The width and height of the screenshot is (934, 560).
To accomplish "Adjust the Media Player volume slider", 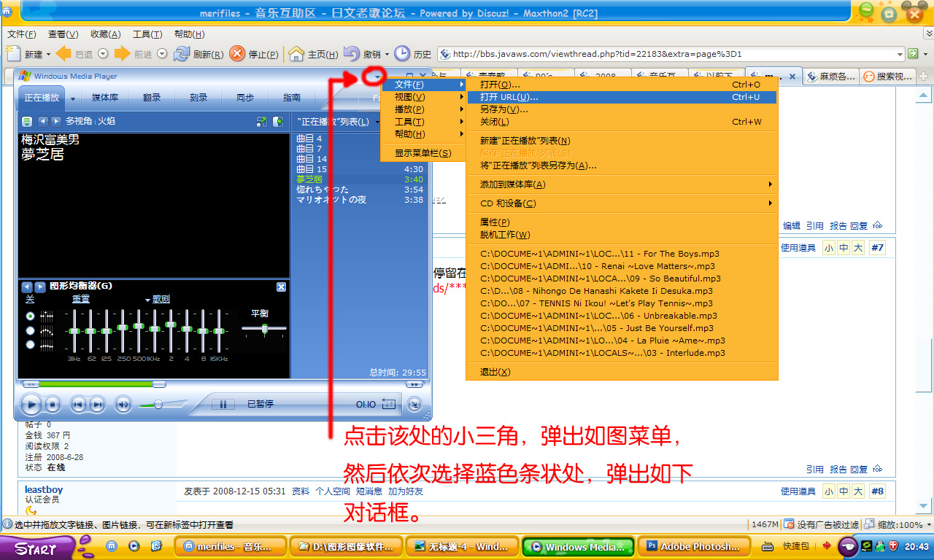I will coord(158,404).
